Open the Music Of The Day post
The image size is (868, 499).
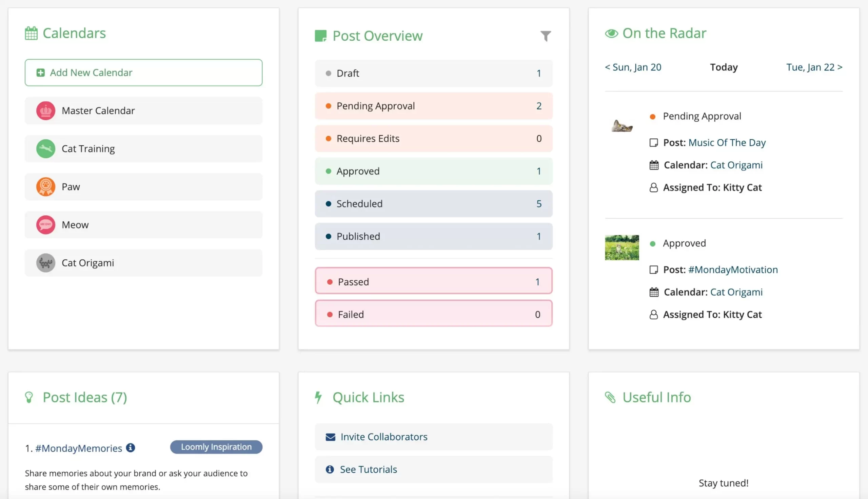pyautogui.click(x=726, y=142)
